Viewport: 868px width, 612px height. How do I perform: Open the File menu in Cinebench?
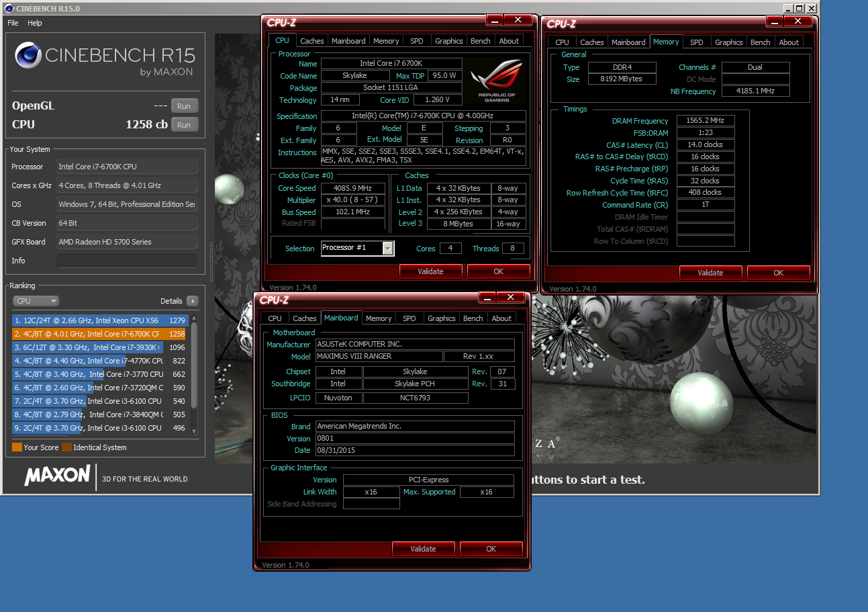pos(13,23)
